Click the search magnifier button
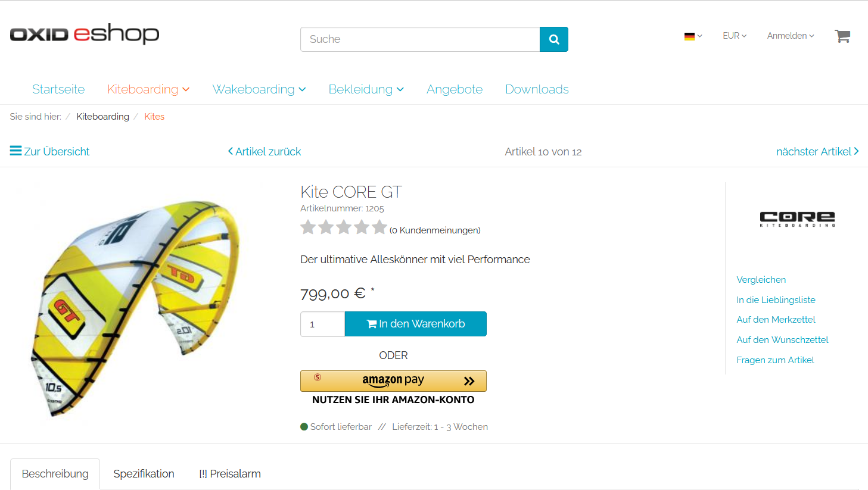Viewport: 868px width, 490px height. coord(553,39)
